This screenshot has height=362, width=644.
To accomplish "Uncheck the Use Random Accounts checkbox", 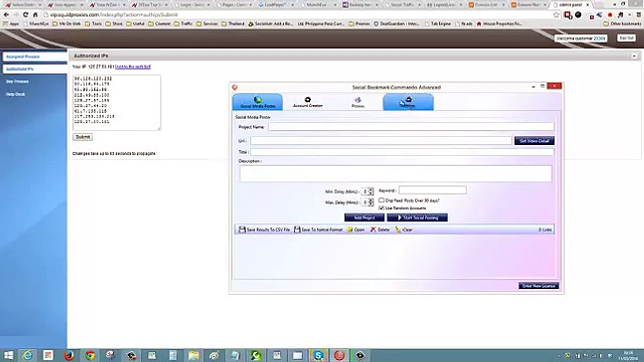I will coord(382,208).
